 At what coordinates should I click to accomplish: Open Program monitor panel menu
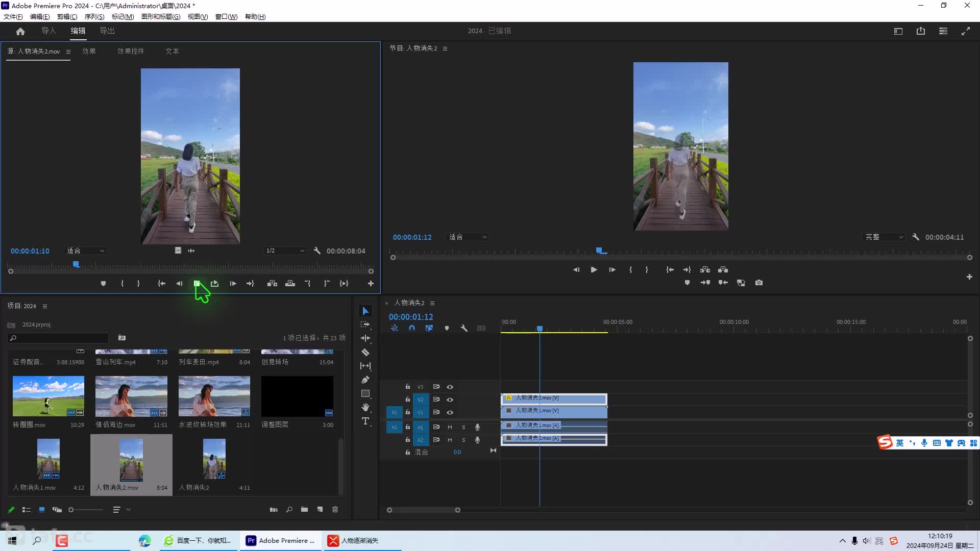445,48
